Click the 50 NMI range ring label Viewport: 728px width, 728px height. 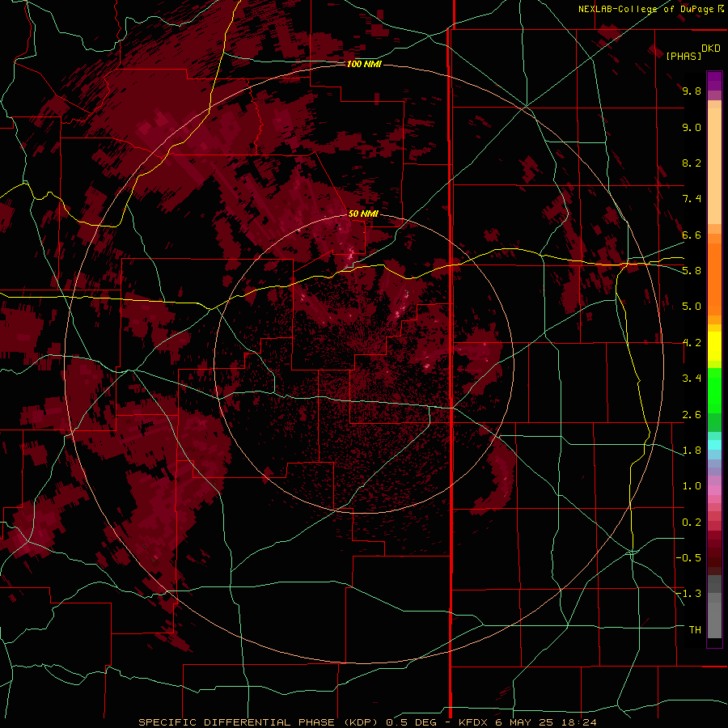click(363, 214)
